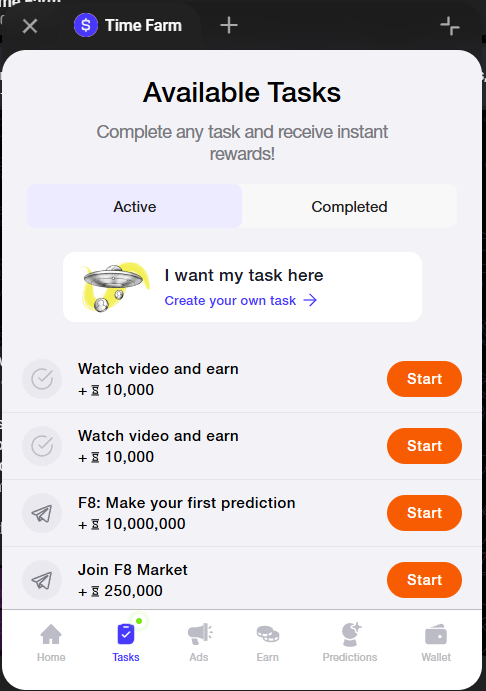Open the Home section in bottom navigation
The height and width of the screenshot is (691, 486).
(51, 643)
